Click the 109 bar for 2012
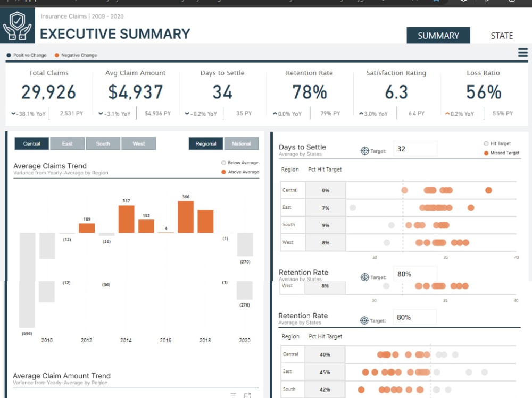Image resolution: width=532 pixels, height=398 pixels. coord(87,228)
